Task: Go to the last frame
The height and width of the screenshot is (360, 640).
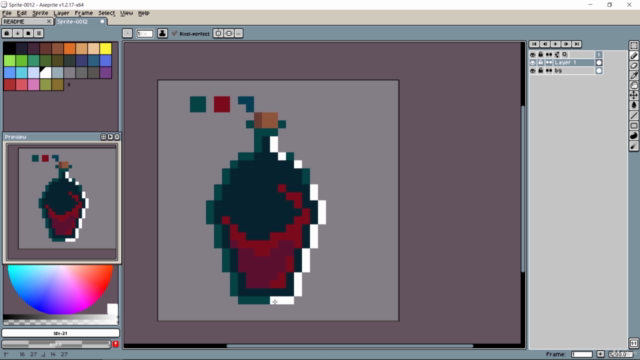Action: click(577, 44)
